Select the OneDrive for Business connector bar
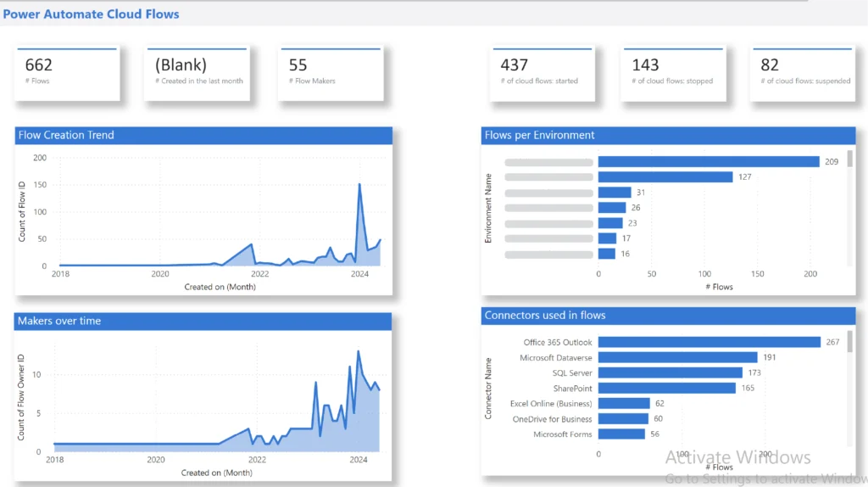Image resolution: width=868 pixels, height=487 pixels. click(x=623, y=419)
